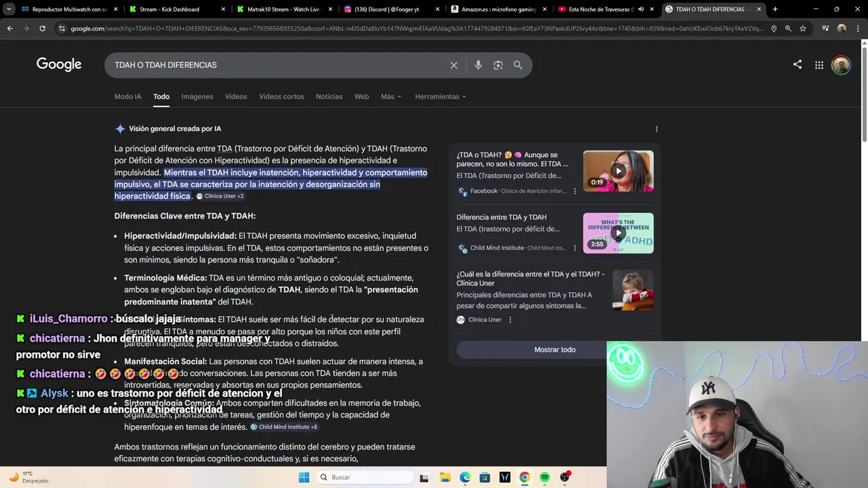Click 'Diferencias Clave entre TDA y TDAH:' heading
This screenshot has width=868, height=488.
[184, 216]
